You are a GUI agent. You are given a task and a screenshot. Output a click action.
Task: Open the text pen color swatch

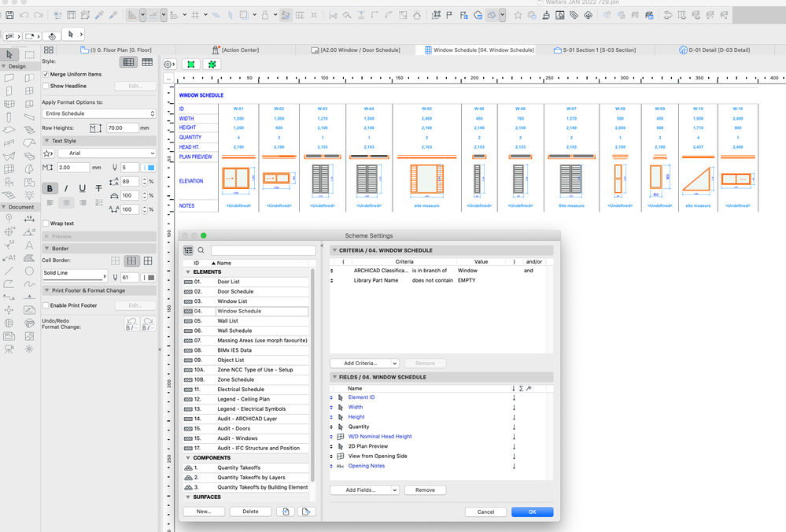149,168
